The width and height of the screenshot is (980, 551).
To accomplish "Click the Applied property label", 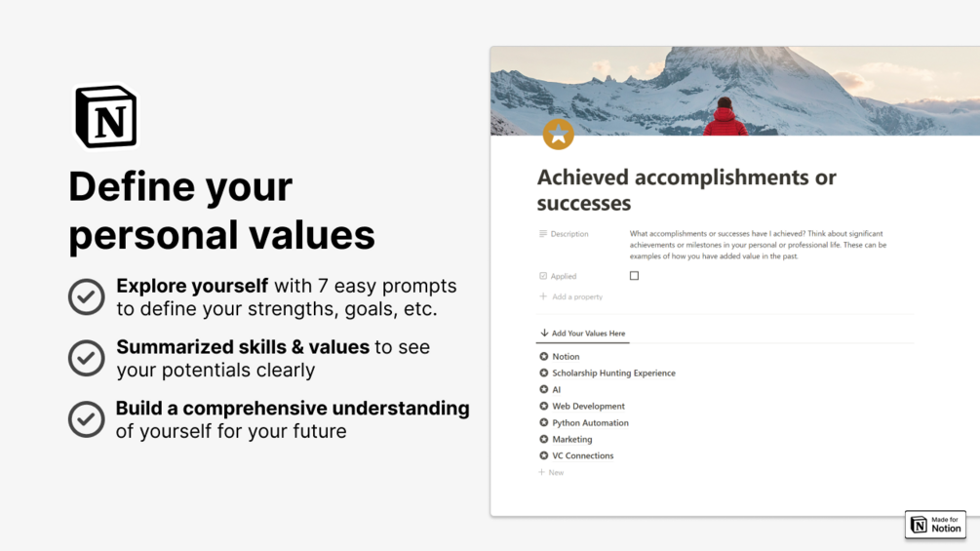I will (563, 276).
